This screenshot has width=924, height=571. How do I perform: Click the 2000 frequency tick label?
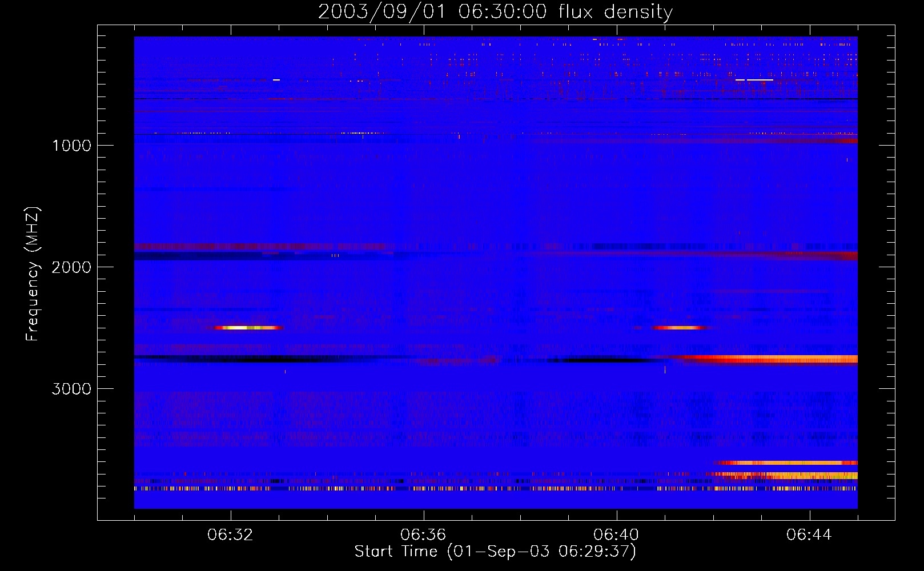pos(72,267)
